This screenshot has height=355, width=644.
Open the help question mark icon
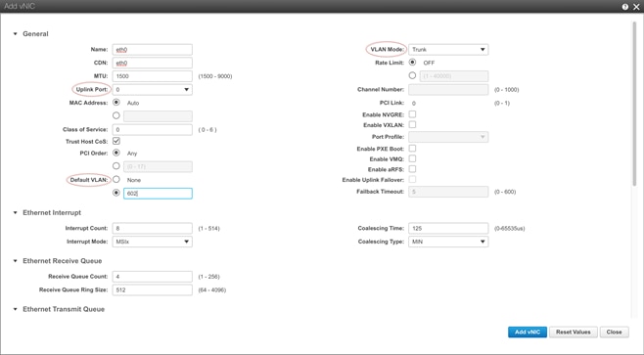coord(624,7)
